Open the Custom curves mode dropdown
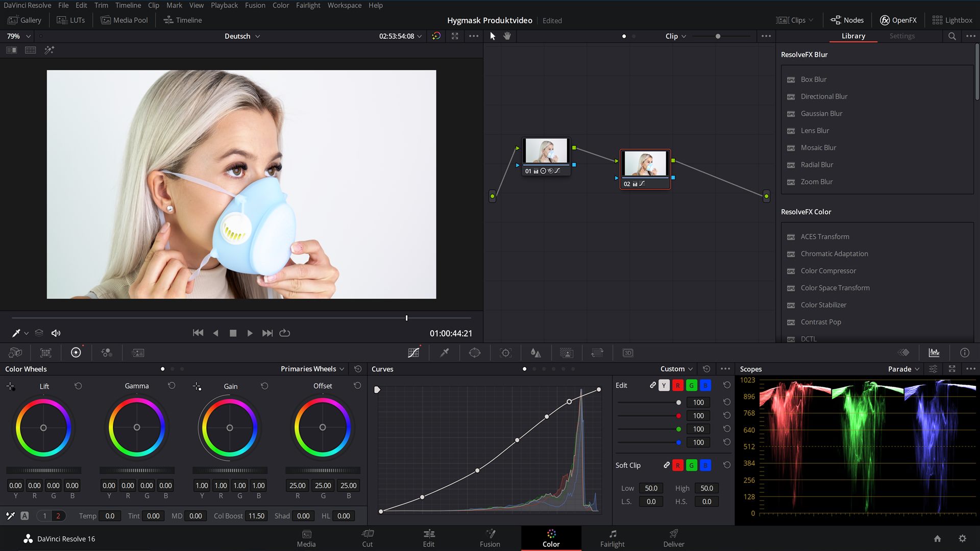Viewport: 980px width, 551px height. 674,369
